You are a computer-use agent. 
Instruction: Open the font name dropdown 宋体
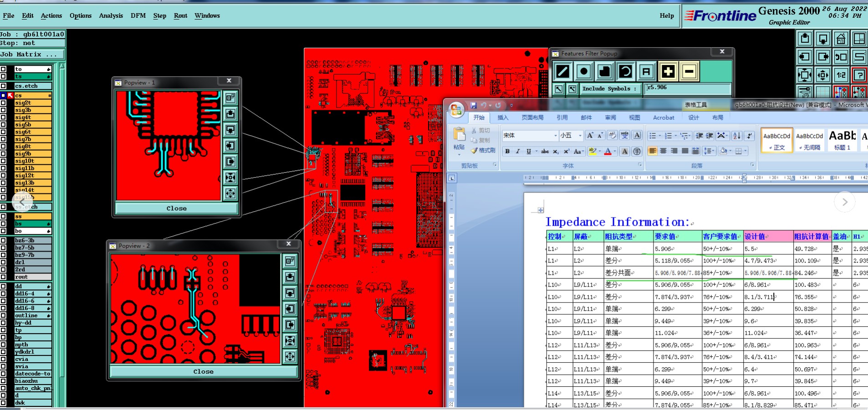(555, 136)
